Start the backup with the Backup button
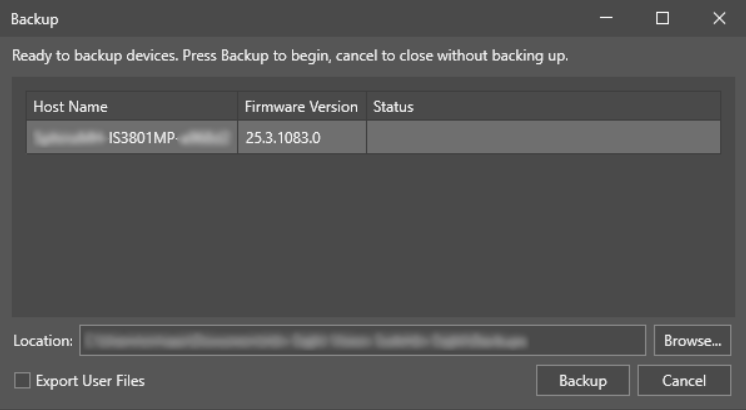 584,380
